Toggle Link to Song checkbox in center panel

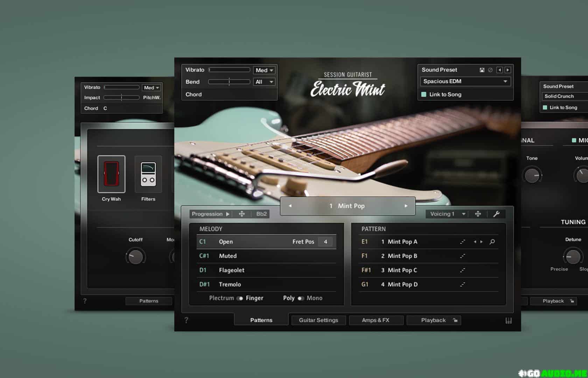pos(424,94)
